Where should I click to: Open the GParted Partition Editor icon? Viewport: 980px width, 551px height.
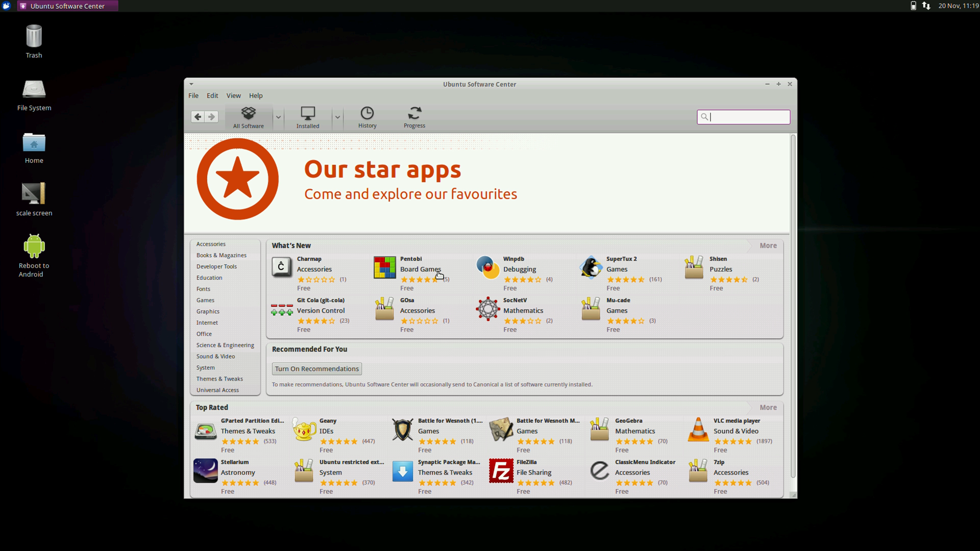pos(206,431)
